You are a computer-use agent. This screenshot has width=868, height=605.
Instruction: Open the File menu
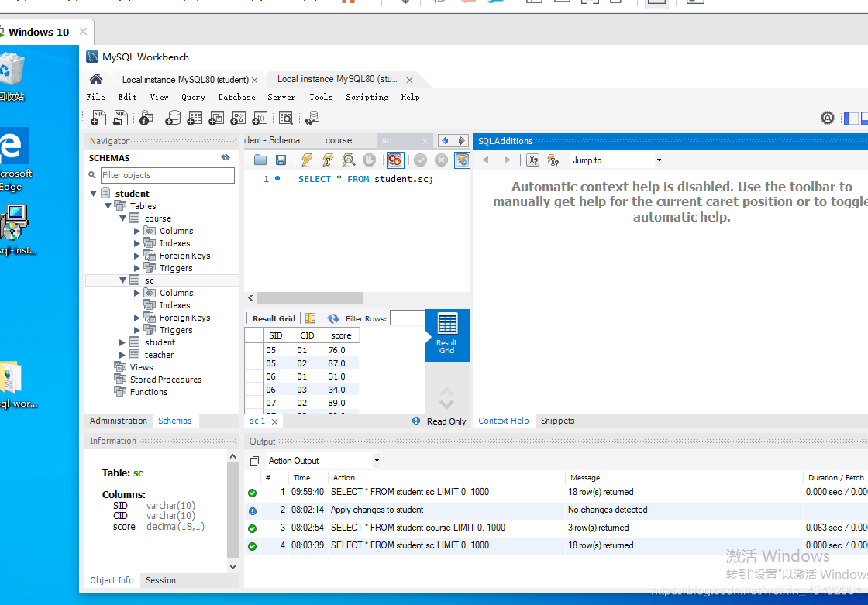tap(96, 97)
